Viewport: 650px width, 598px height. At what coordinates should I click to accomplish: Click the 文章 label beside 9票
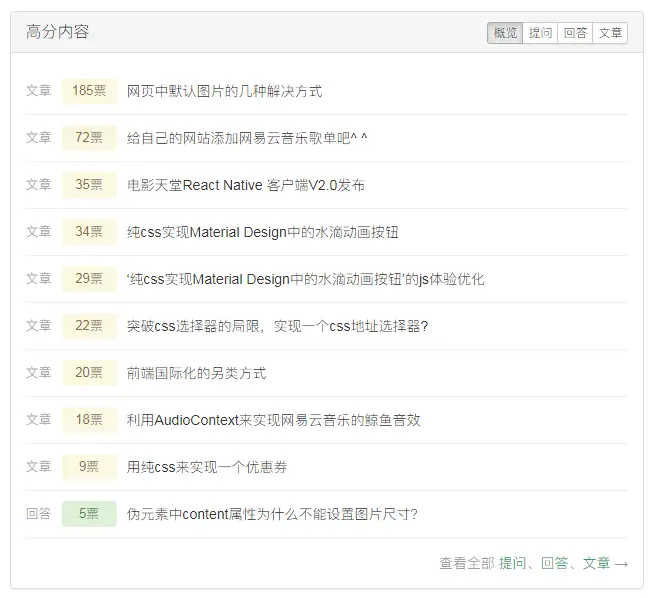[x=39, y=467]
